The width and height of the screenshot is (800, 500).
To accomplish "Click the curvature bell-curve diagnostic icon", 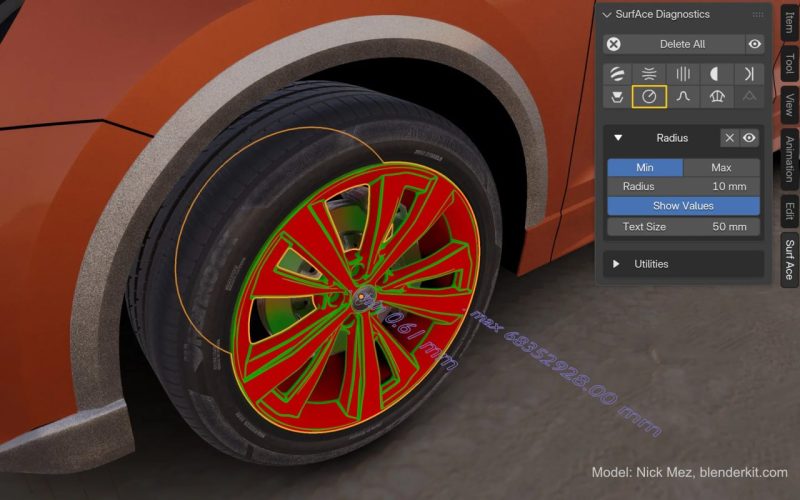I will [x=683, y=97].
